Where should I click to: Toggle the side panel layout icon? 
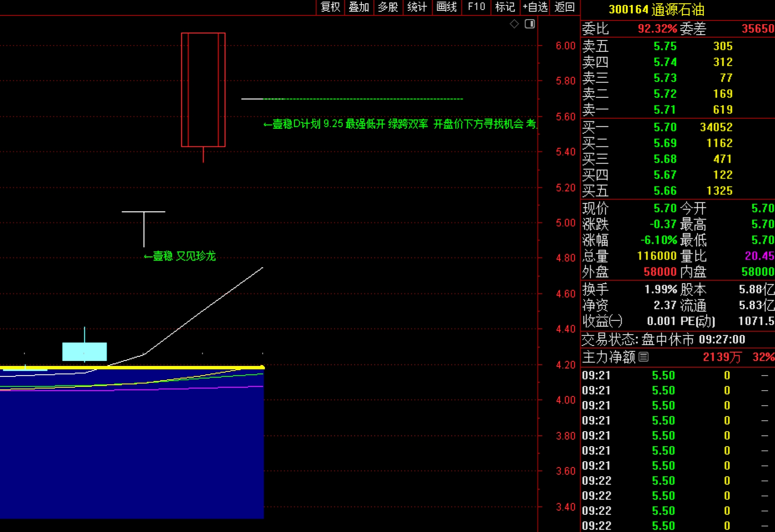(530, 24)
